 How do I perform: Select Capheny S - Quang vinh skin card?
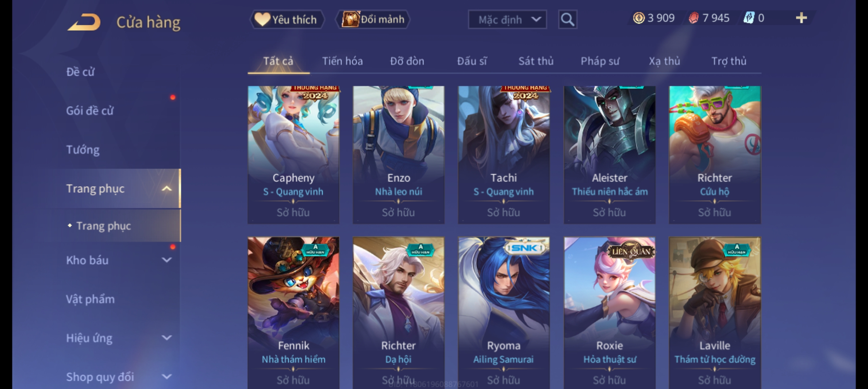point(293,155)
